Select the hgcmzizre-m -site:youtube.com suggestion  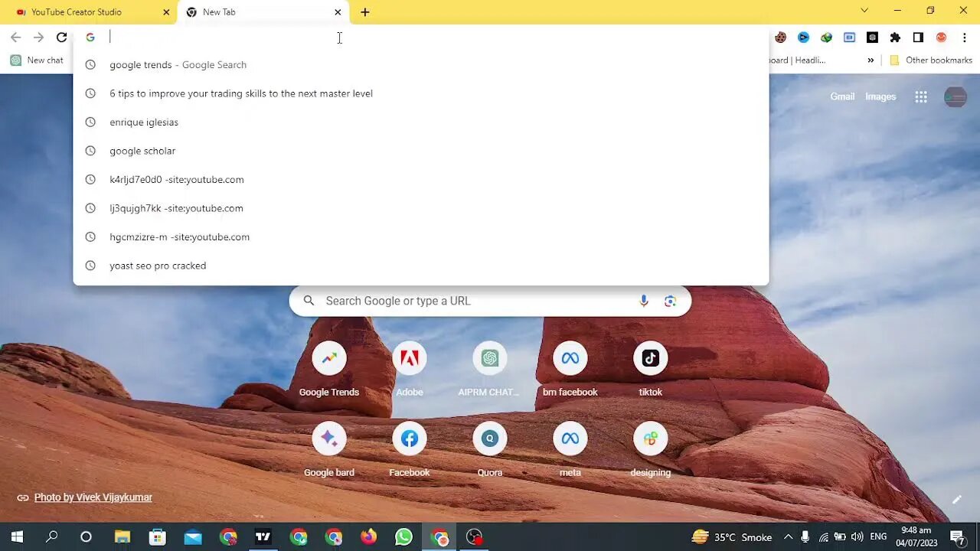pos(420,237)
